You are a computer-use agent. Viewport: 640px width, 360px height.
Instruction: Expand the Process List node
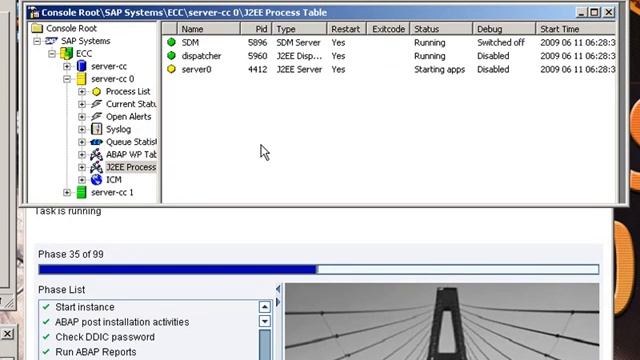coord(82,91)
